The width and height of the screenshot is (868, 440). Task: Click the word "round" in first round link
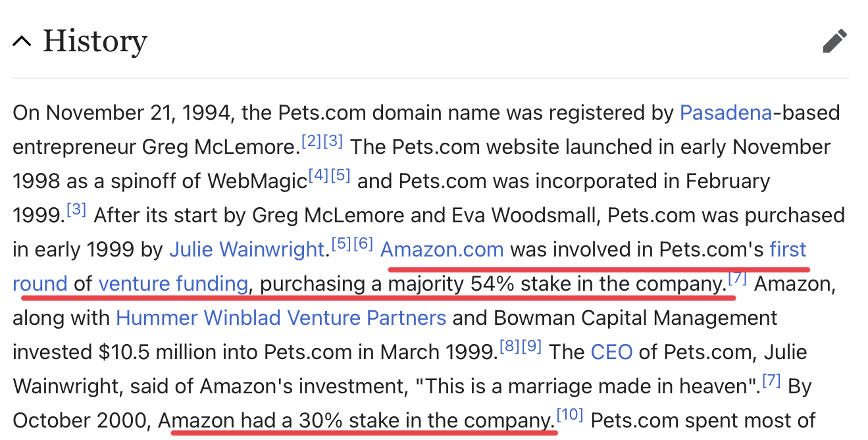tap(40, 284)
